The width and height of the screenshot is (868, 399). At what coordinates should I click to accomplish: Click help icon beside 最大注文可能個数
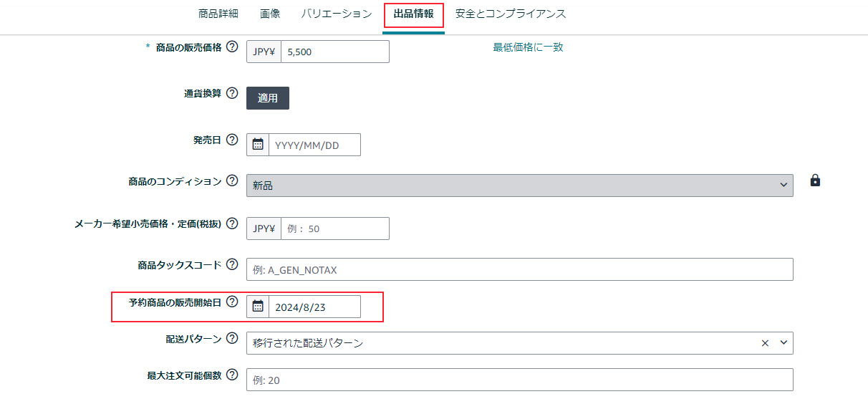click(x=232, y=375)
